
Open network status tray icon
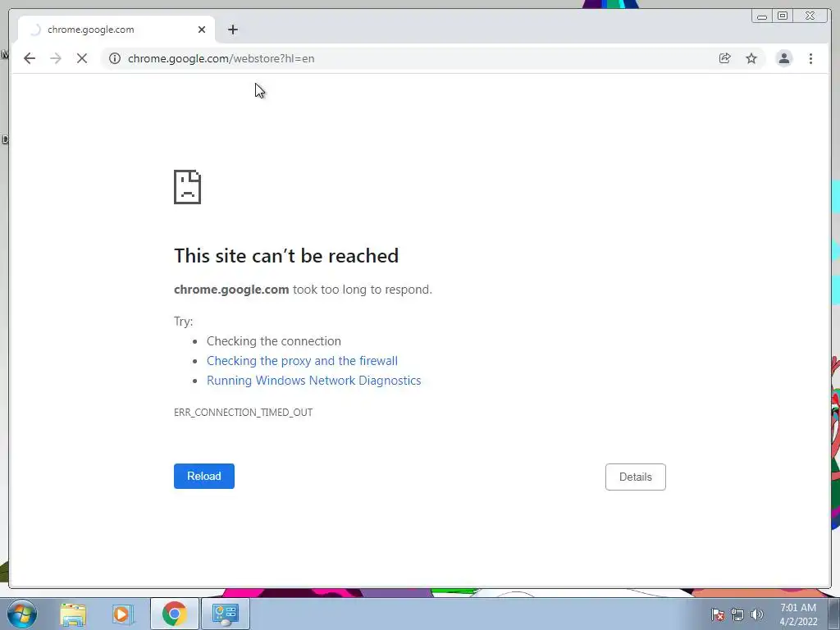coord(737,614)
